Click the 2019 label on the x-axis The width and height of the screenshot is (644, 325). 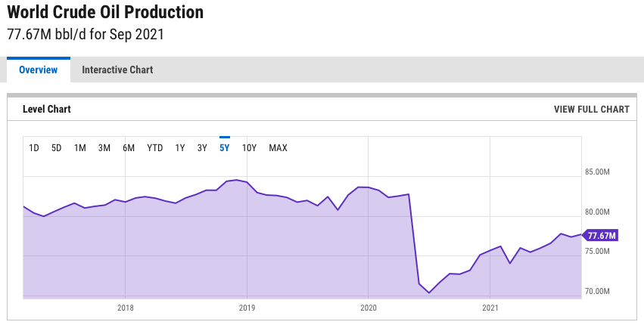[247, 308]
